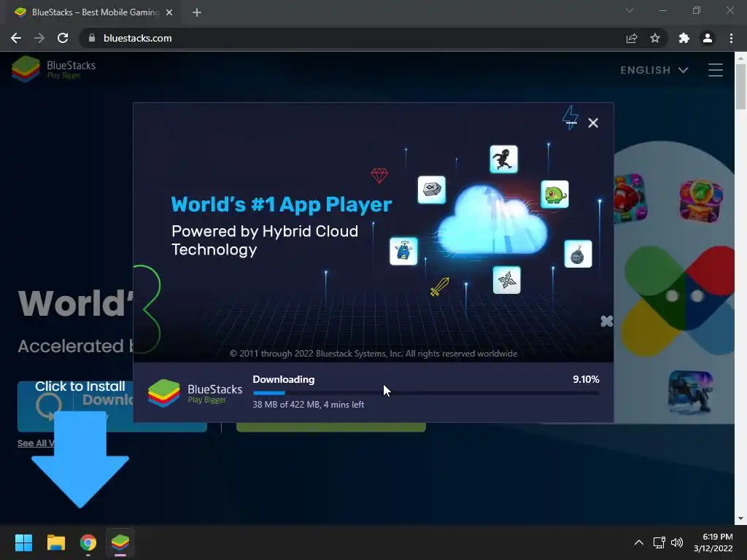
Task: Click the '38 MB of 422 MB, 4 mins left' text
Action: point(309,404)
